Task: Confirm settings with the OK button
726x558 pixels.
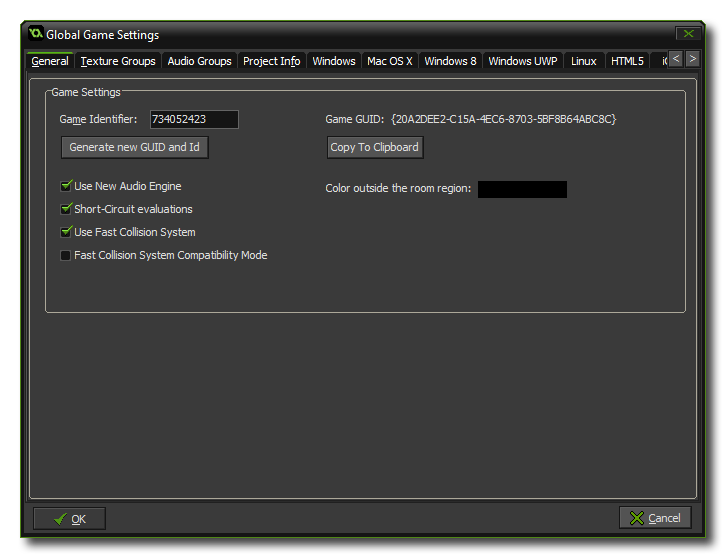Action: 69,518
